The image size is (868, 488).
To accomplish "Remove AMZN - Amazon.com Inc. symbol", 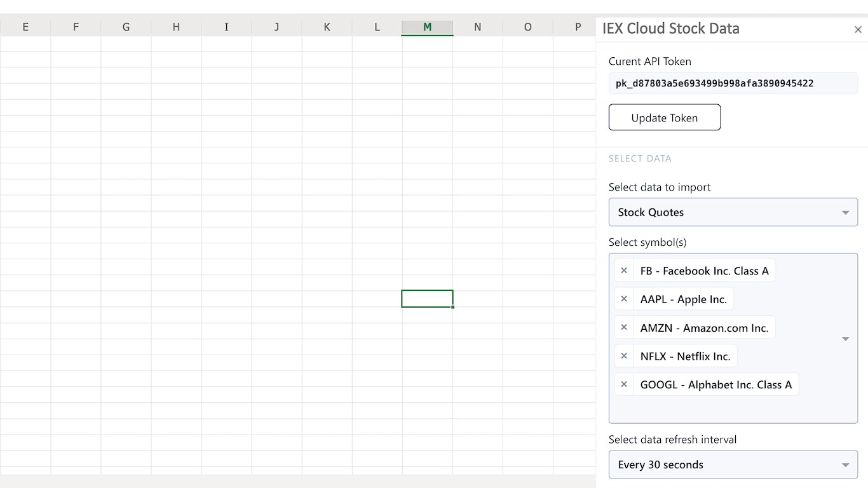I will (624, 328).
